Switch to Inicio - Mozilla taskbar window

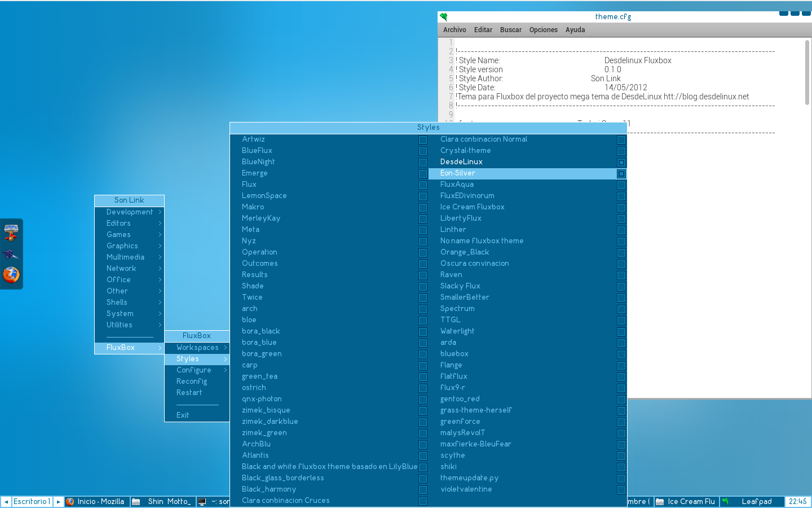click(x=97, y=502)
